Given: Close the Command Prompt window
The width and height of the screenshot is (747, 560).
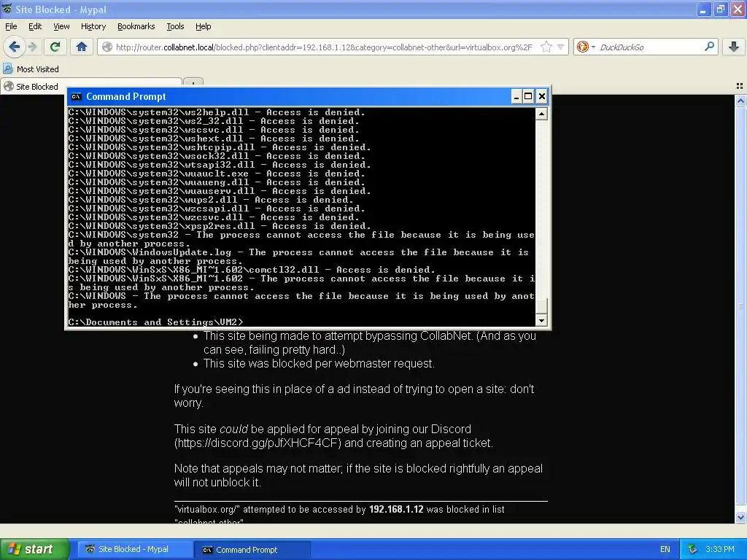Looking at the screenshot, I should 542,97.
